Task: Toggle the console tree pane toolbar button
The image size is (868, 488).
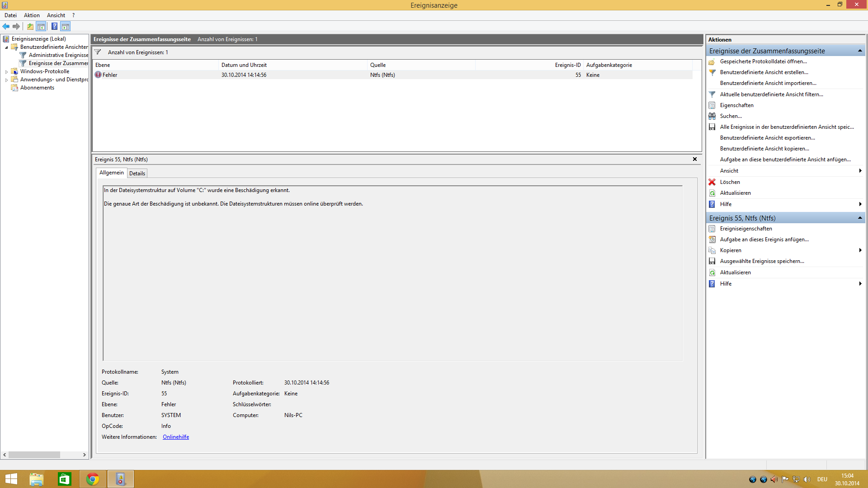Action: coord(41,27)
